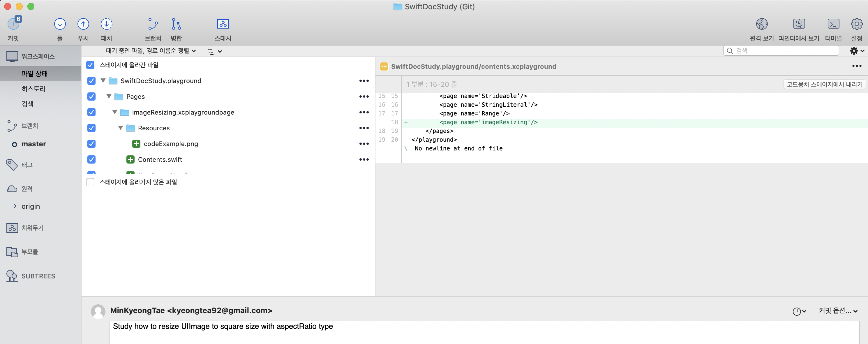Open the Branch tool icon

pyautogui.click(x=153, y=24)
